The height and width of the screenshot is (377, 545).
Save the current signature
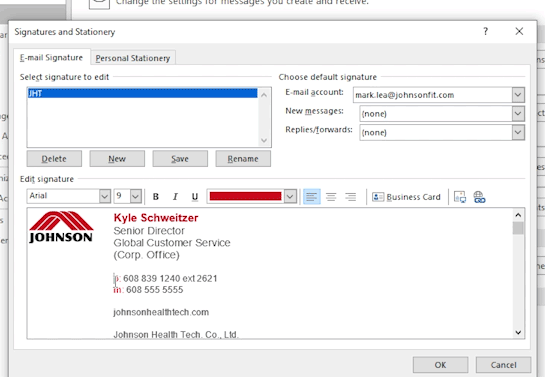[x=180, y=159]
